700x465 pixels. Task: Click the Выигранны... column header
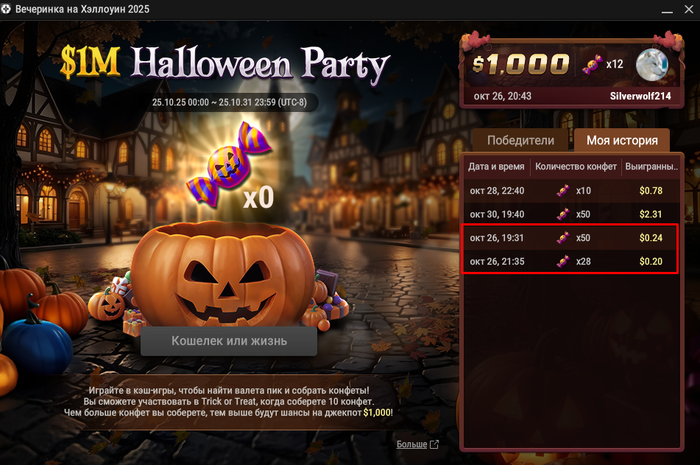pyautogui.click(x=651, y=166)
